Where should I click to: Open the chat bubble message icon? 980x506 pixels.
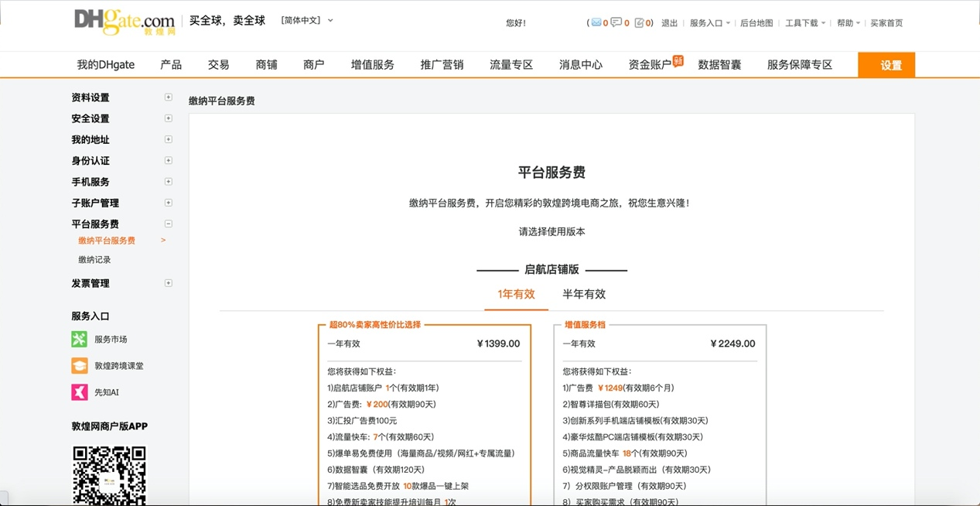(x=616, y=22)
